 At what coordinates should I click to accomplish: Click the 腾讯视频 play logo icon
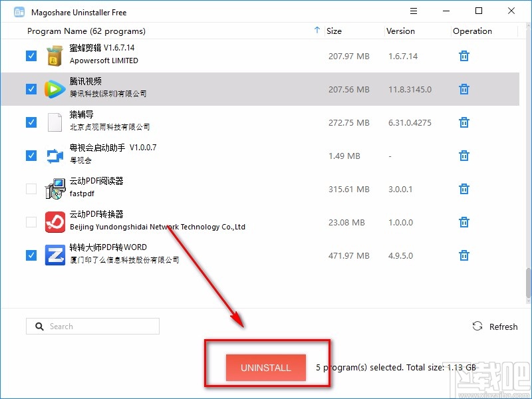click(55, 89)
